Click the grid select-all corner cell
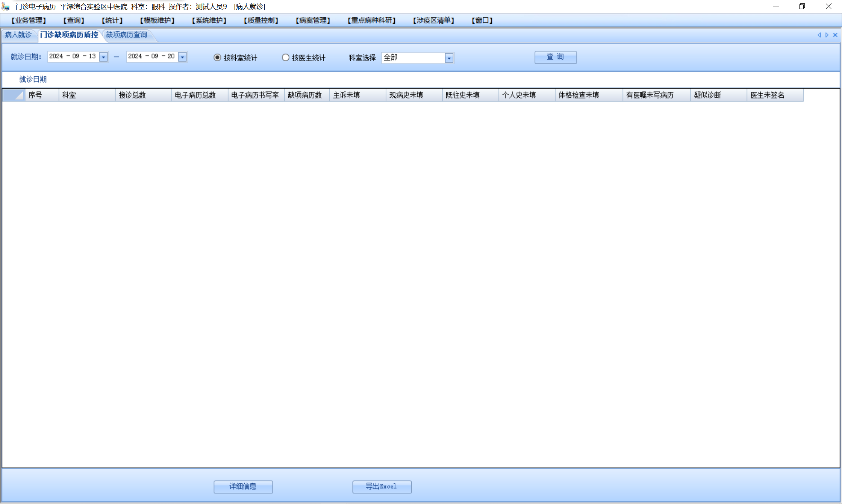The height and width of the screenshot is (504, 842). pyautogui.click(x=14, y=95)
